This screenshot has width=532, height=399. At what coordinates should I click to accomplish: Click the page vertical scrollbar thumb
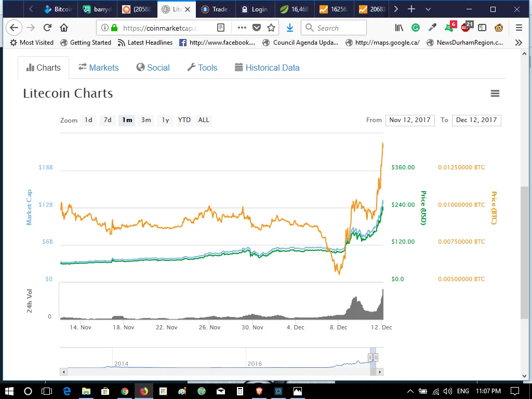pyautogui.click(x=524, y=252)
